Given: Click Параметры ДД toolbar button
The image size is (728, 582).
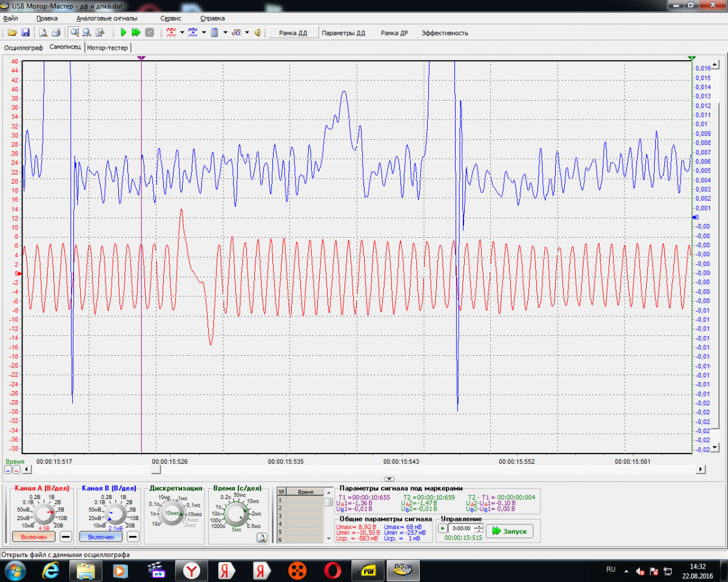Looking at the screenshot, I should coord(343,33).
